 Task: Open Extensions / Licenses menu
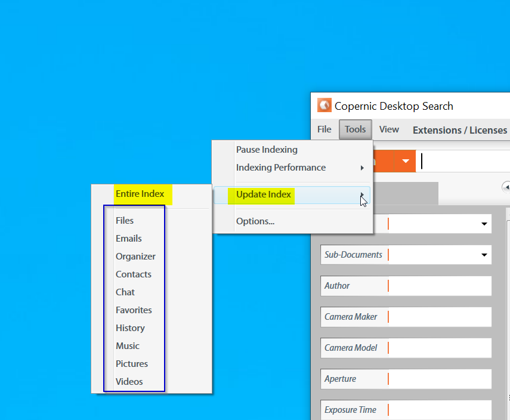point(460,130)
